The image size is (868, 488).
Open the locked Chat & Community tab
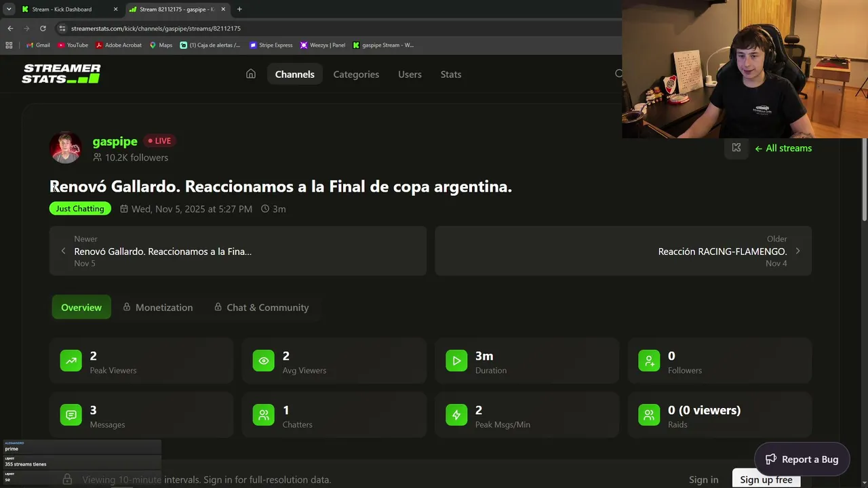pos(262,307)
